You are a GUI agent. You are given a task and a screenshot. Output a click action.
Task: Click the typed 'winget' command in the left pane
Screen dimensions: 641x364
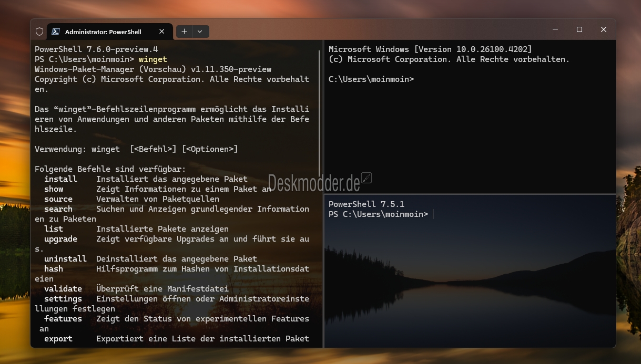click(153, 59)
